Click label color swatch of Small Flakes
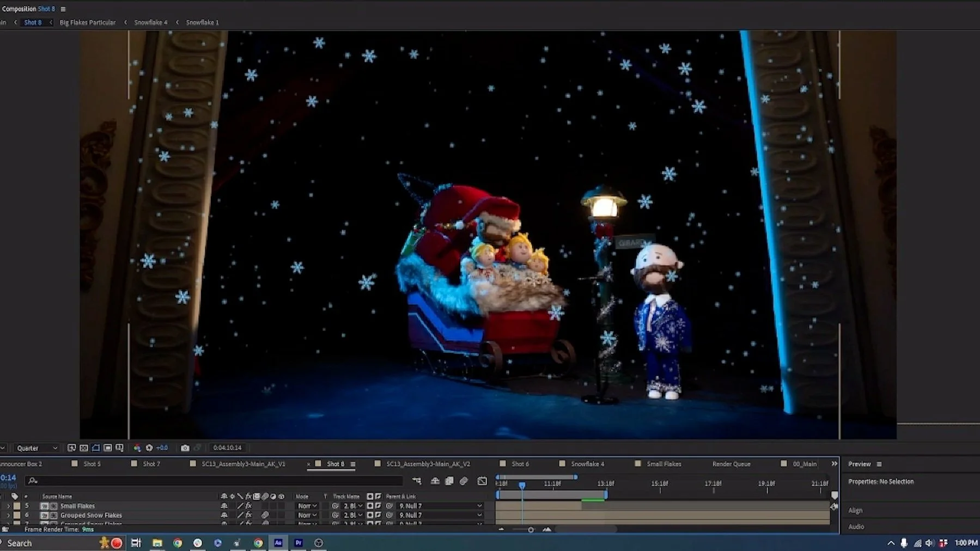The height and width of the screenshot is (551, 980). click(17, 506)
